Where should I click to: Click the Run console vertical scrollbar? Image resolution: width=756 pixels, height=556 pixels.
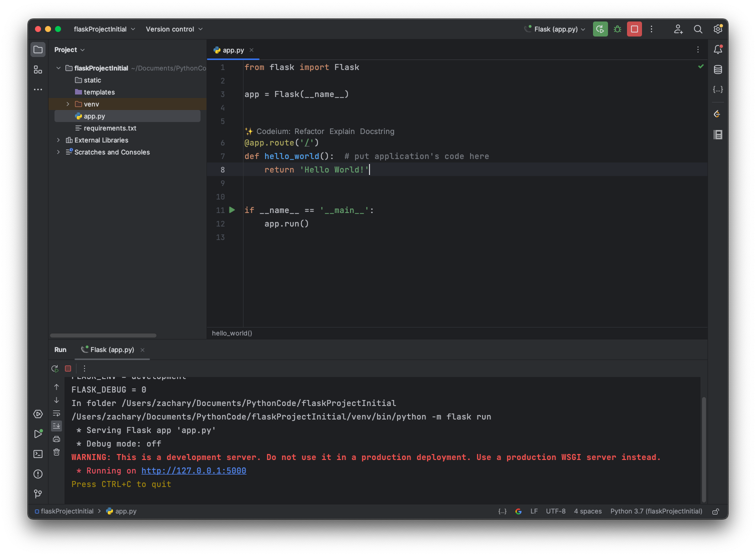(703, 448)
